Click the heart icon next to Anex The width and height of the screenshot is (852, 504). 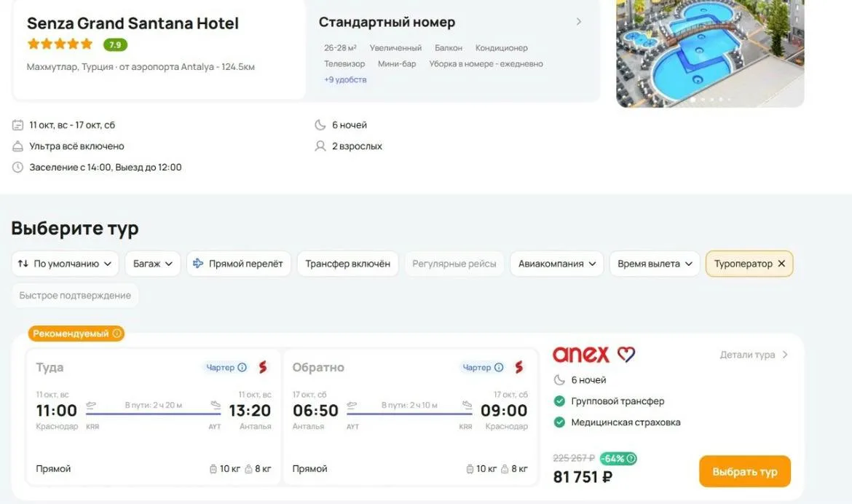click(626, 355)
